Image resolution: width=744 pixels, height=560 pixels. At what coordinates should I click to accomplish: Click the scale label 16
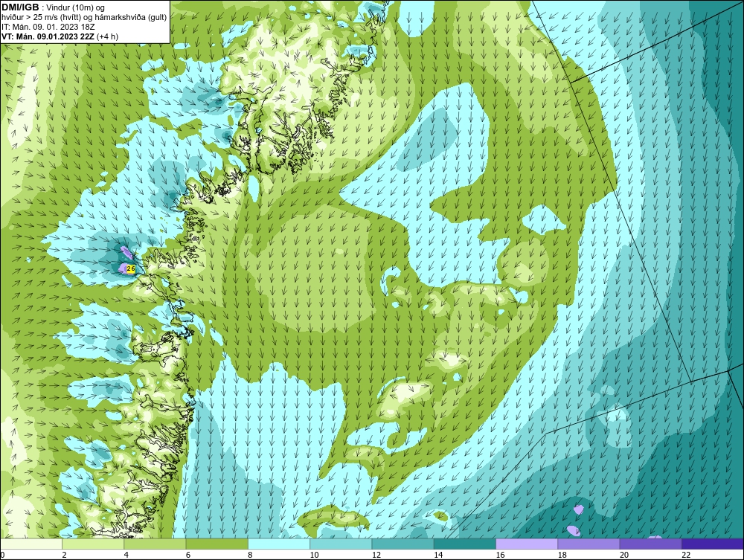500,556
